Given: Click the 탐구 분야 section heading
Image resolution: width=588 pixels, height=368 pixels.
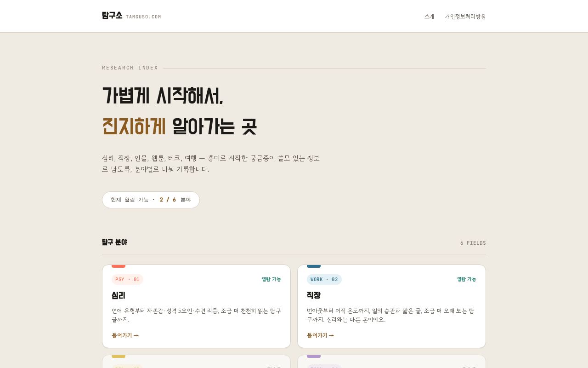Looking at the screenshot, I should coord(114,242).
